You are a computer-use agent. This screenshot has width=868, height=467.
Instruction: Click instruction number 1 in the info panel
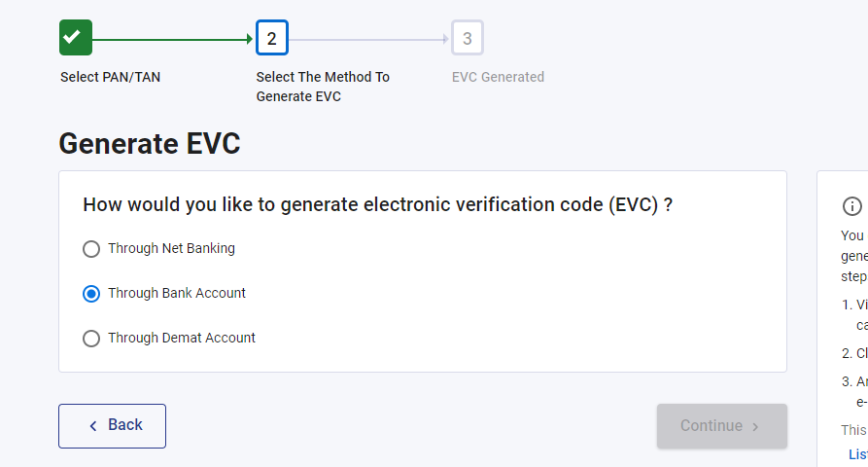(x=847, y=304)
